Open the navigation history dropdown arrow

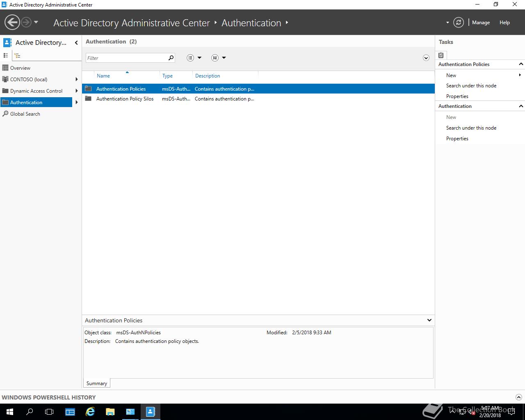click(36, 22)
